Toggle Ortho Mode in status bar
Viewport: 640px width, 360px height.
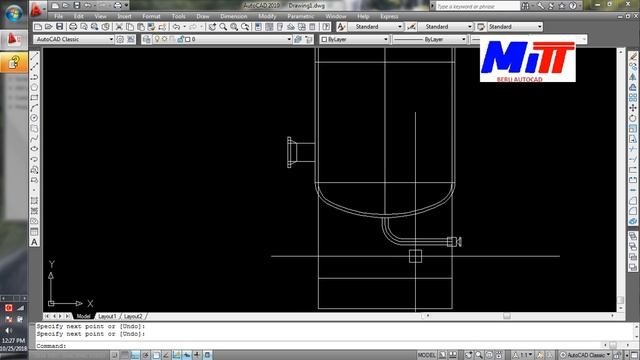135,355
